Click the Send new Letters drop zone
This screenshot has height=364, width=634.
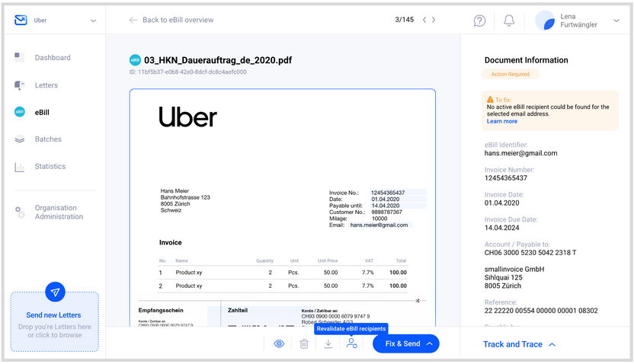55,321
